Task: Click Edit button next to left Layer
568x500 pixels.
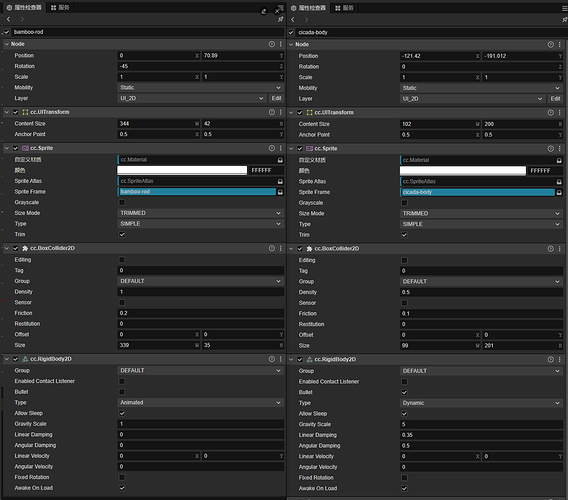Action: [276, 98]
